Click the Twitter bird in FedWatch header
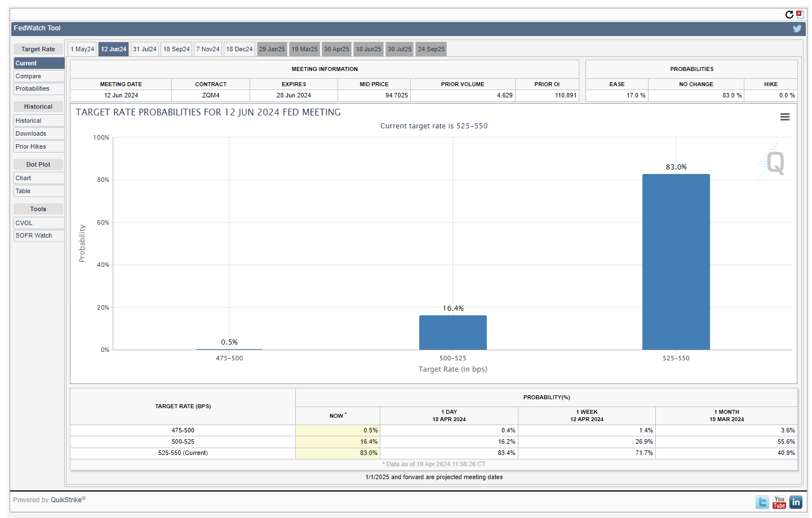This screenshot has width=812, height=518. coord(797,29)
